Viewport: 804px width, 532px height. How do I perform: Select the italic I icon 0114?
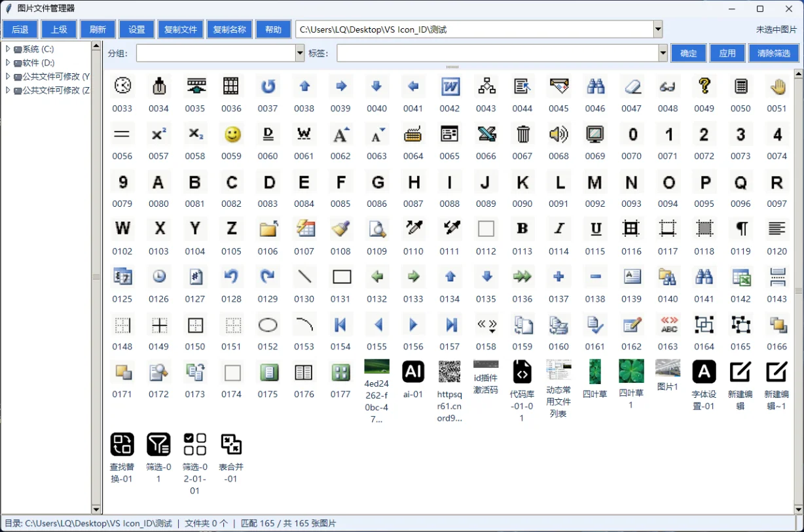coord(558,230)
